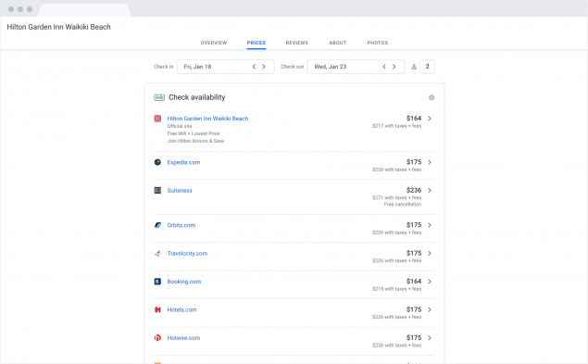Switch to the Reviews tab
Screen dimensions: 588x364
pyautogui.click(x=297, y=43)
